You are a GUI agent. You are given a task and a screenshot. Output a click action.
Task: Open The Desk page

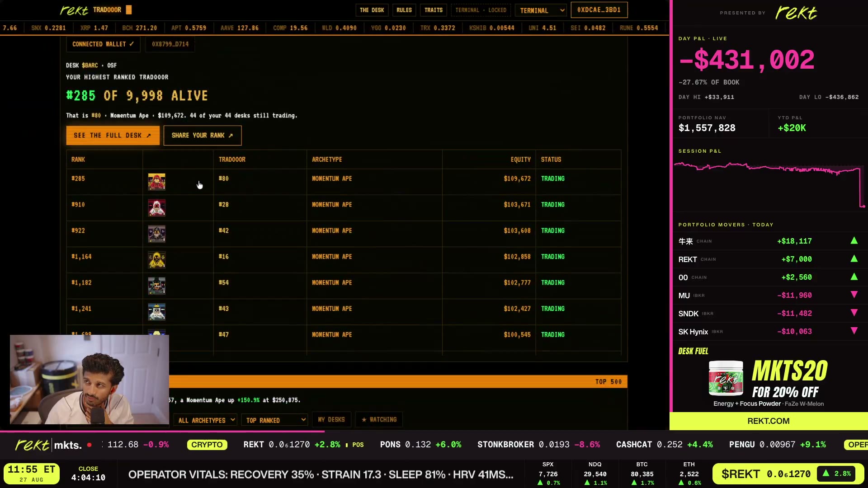372,10
